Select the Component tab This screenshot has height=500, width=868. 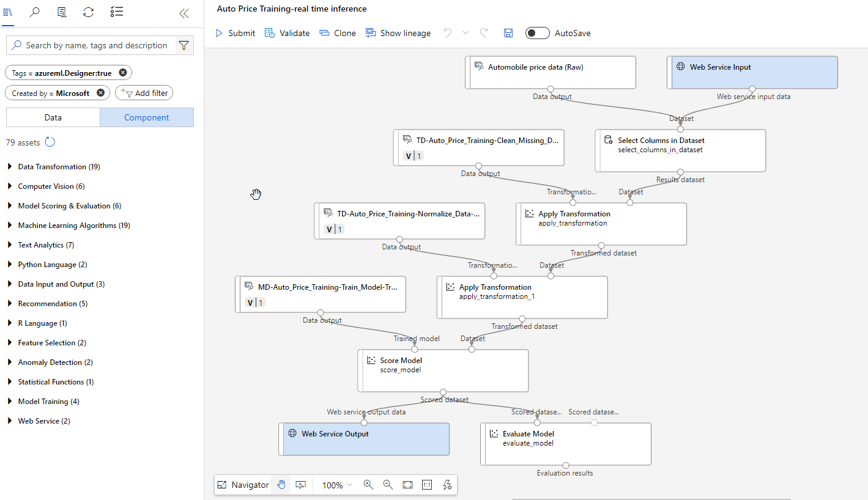tap(147, 117)
